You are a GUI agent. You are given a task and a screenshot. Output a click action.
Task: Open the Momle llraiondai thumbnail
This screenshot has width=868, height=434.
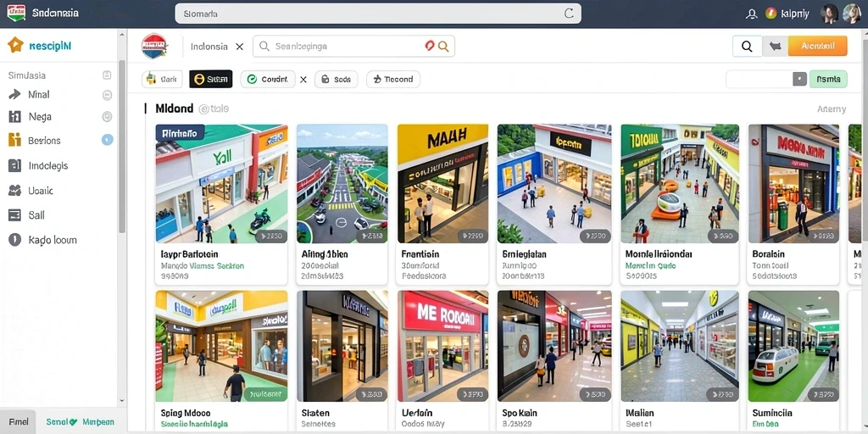click(x=680, y=184)
